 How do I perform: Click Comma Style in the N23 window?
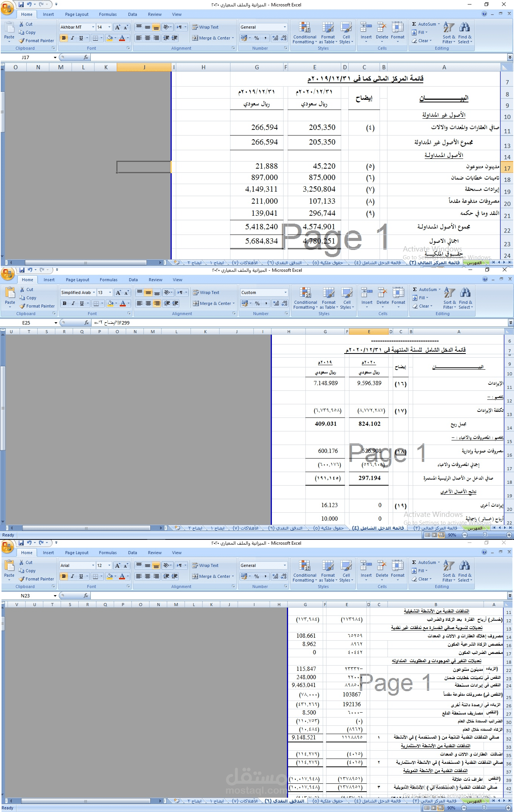tap(265, 576)
